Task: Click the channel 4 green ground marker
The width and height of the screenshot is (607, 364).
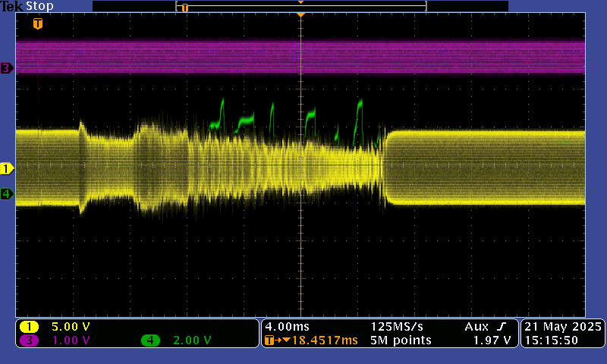Action: coord(7,194)
